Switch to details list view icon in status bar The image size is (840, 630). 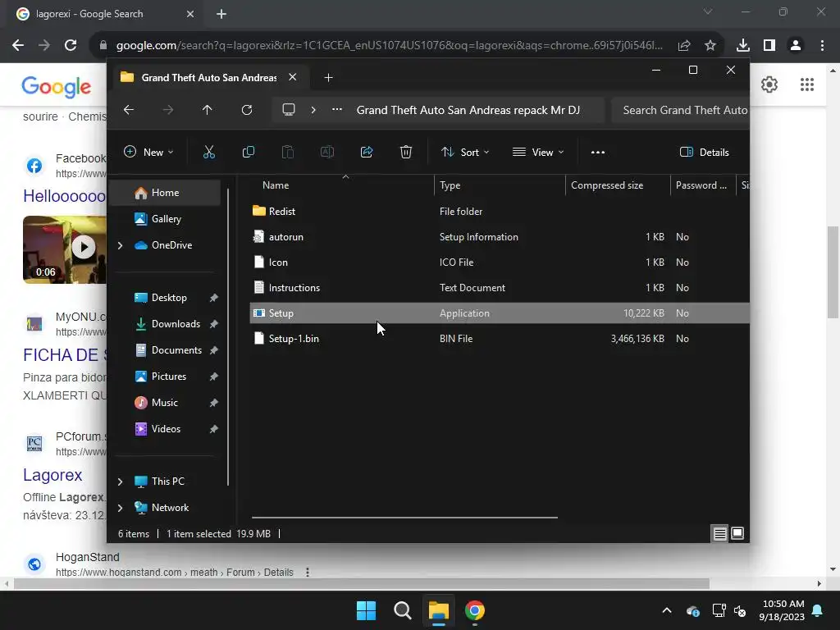719,533
